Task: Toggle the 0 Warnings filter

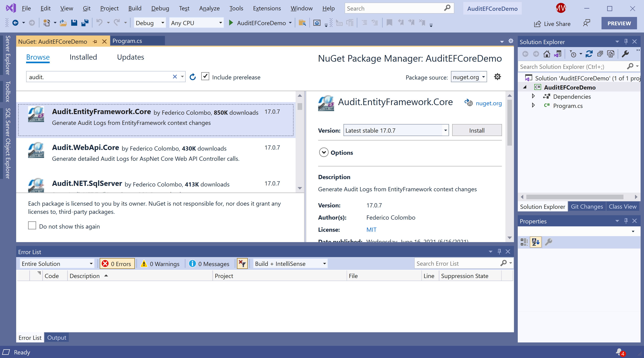Action: (160, 264)
